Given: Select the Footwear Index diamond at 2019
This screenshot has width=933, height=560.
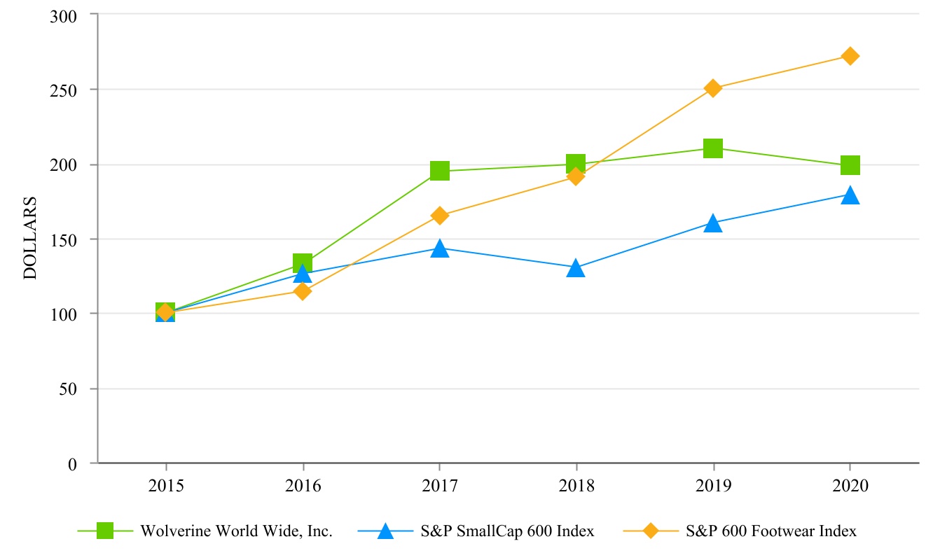Looking at the screenshot, I should click(713, 88).
